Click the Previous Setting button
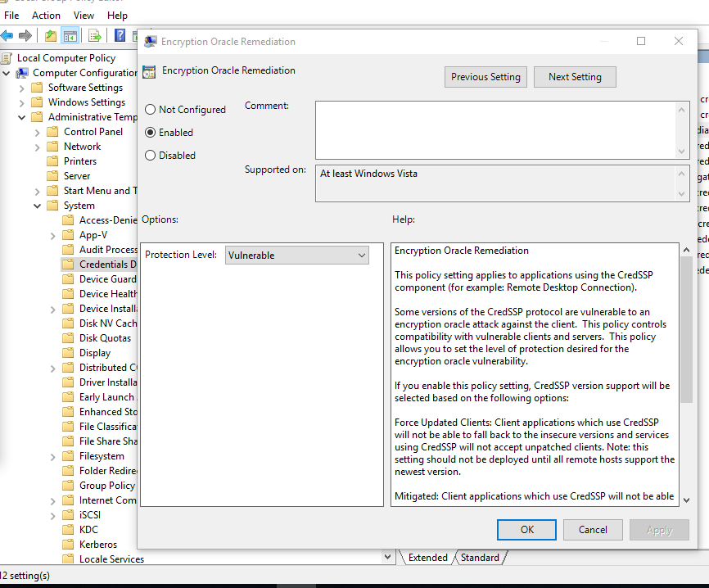The width and height of the screenshot is (709, 588). pos(485,76)
